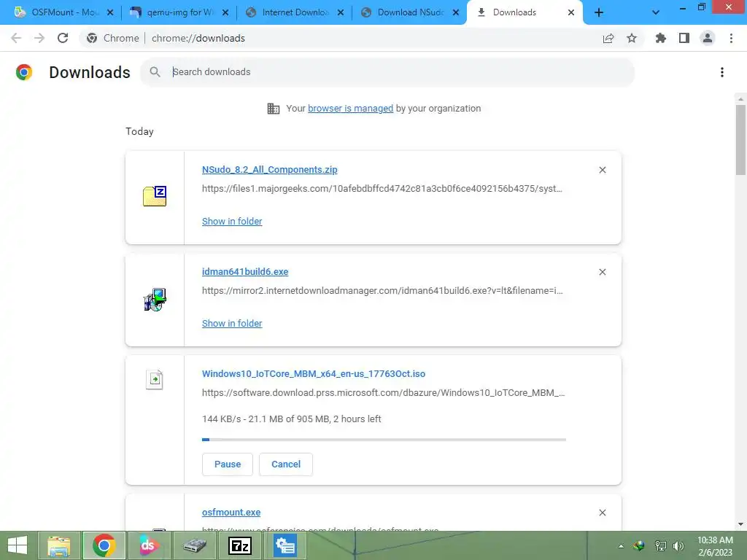Close the Download NSudo tab
The image size is (747, 560).
coord(456,12)
